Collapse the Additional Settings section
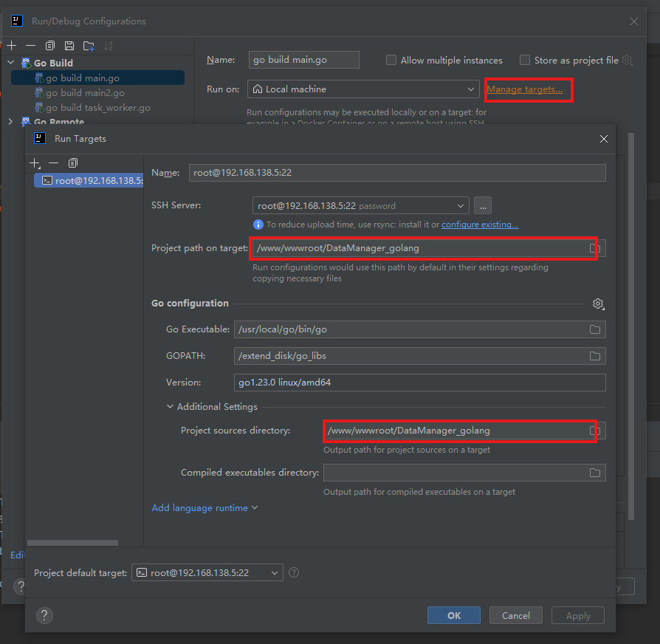This screenshot has height=644, width=660. pos(171,407)
